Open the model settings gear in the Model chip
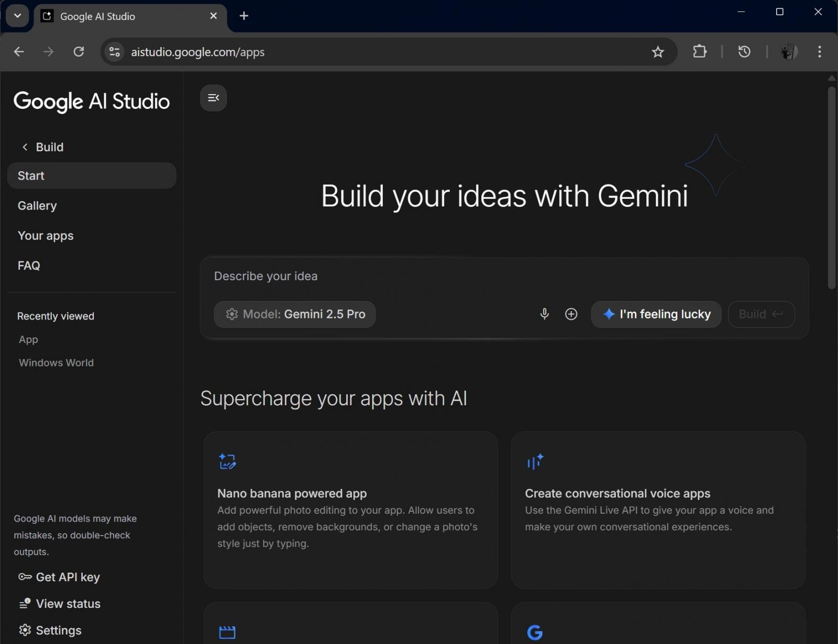This screenshot has height=644, width=838. coord(231,314)
